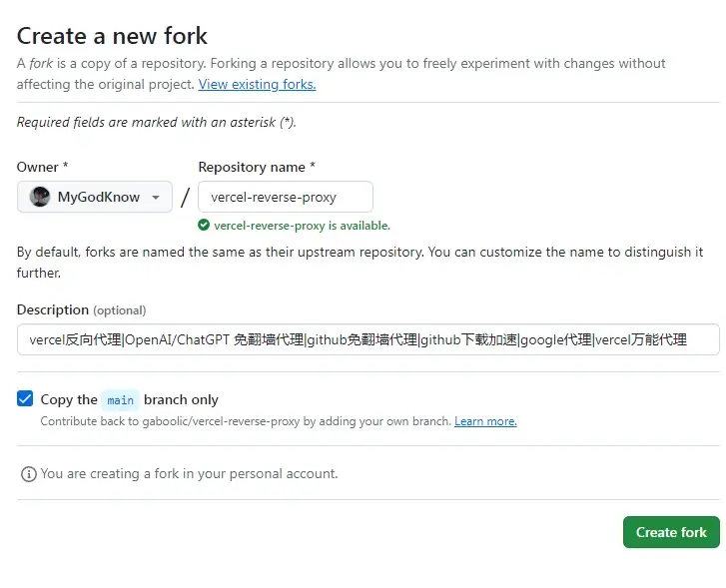Click the green availability checkmark icon
The width and height of the screenshot is (726, 588).
204,225
